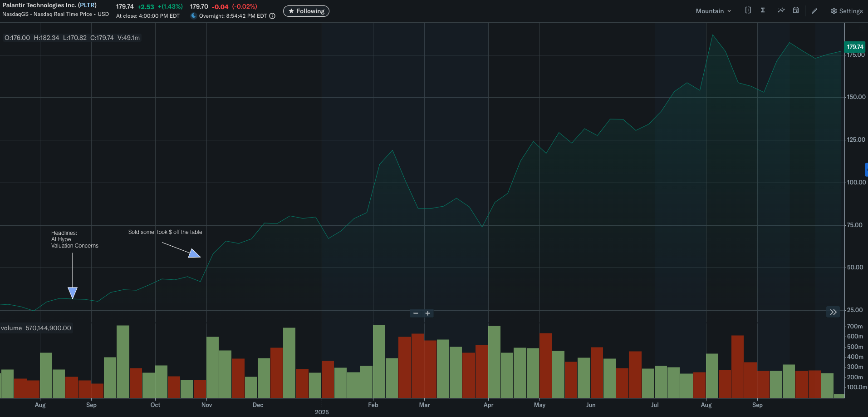Click the L:170.82 low value
868x417 pixels.
click(x=75, y=38)
